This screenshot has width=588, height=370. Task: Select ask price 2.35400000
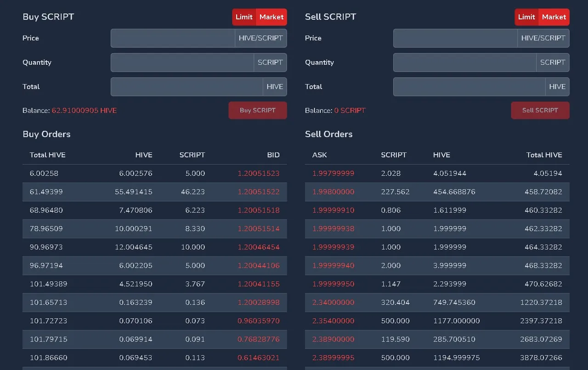[334, 321]
